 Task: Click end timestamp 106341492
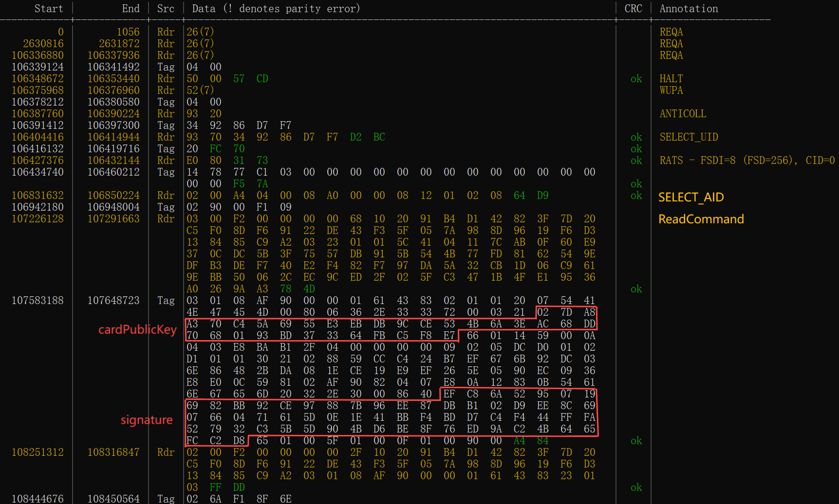pyautogui.click(x=113, y=67)
